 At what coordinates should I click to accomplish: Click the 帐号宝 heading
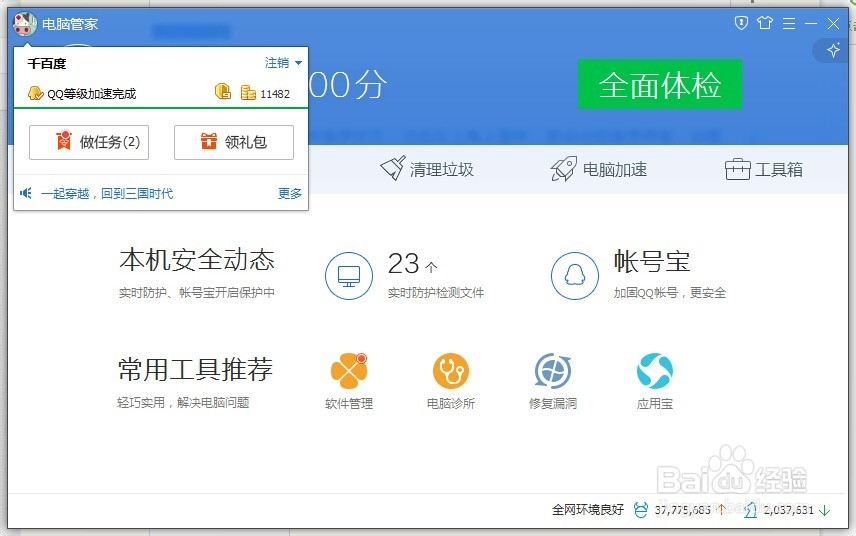(x=652, y=261)
